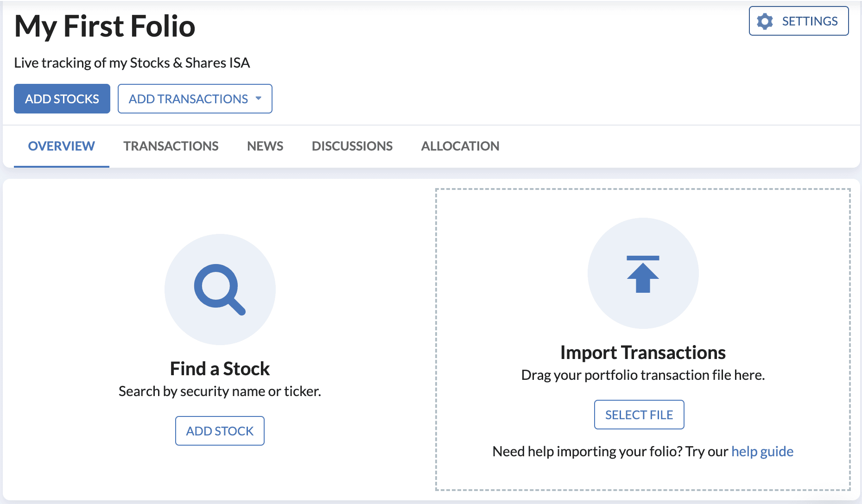Screen dimensions: 862x504
Task: Click the Find a Stock heading
Action: (219, 368)
